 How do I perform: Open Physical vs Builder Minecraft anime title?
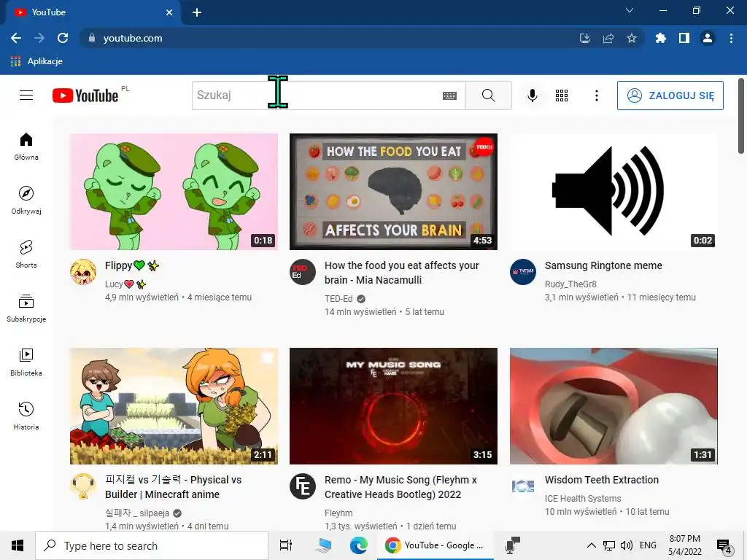[x=174, y=487]
